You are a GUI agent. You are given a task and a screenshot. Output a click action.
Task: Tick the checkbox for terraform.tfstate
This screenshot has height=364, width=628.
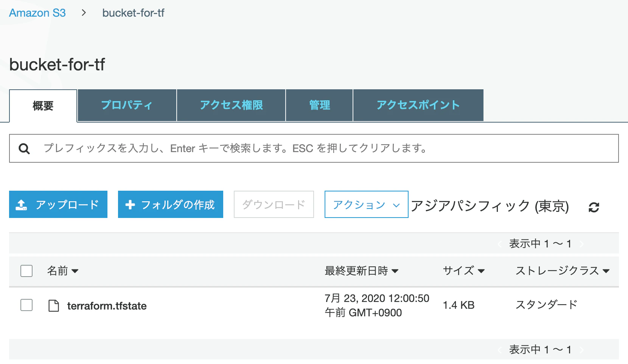26,305
